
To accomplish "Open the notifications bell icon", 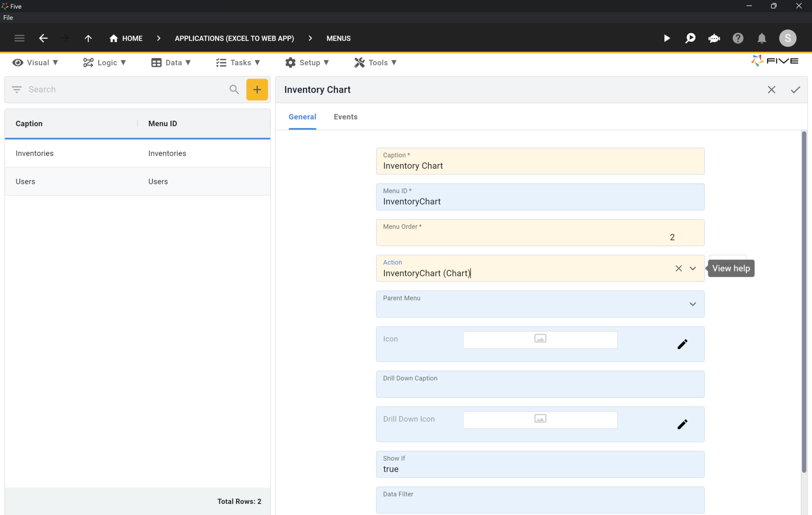I will (x=761, y=38).
